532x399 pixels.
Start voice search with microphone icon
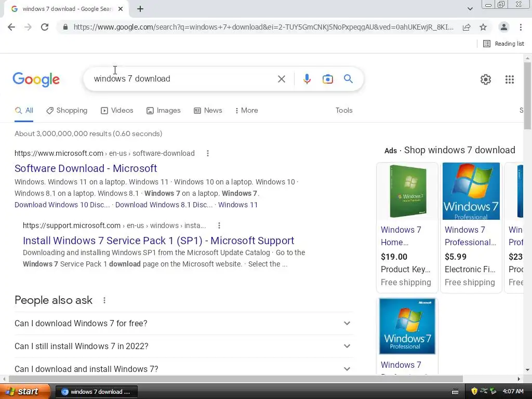coord(307,79)
